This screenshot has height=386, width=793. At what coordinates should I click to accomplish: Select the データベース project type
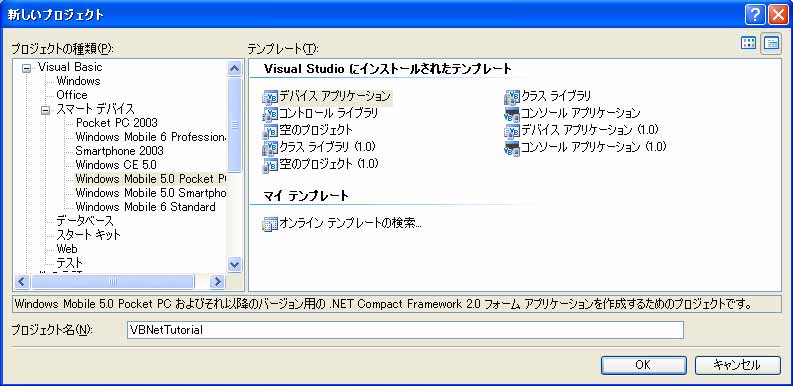point(85,221)
